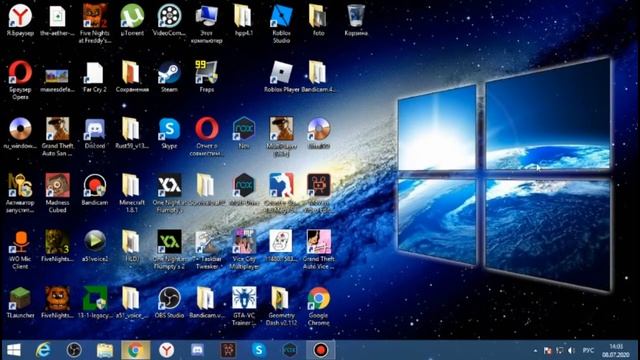Open Yandex Browser from the taskbar
640x360 pixels.
tap(167, 350)
